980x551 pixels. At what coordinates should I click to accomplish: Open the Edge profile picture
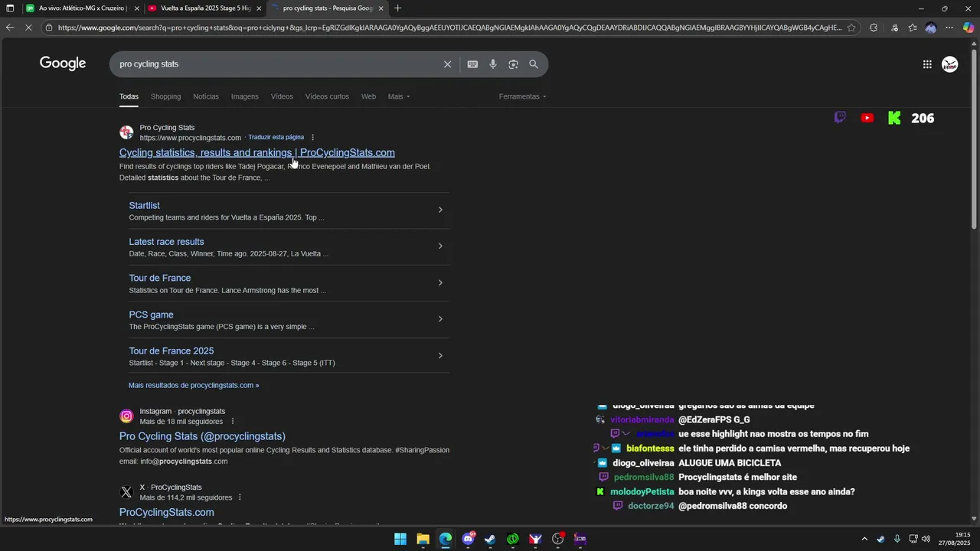pos(931,28)
